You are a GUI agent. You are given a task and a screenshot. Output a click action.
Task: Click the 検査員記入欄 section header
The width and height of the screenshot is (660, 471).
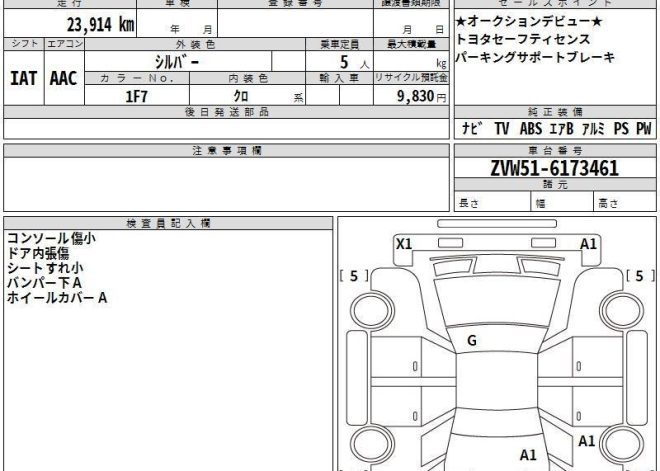coord(169,223)
